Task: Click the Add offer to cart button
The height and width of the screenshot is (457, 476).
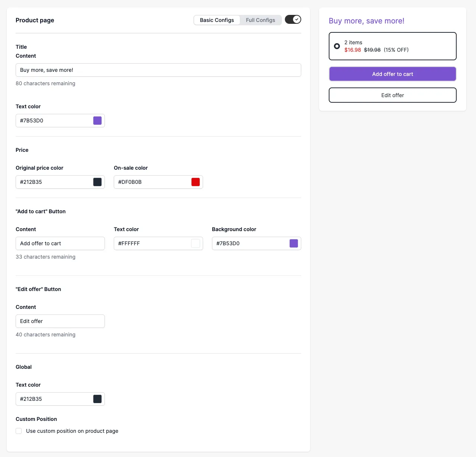Action: tap(393, 74)
